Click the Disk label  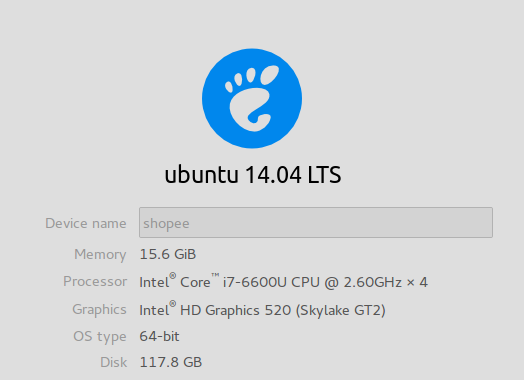point(114,362)
